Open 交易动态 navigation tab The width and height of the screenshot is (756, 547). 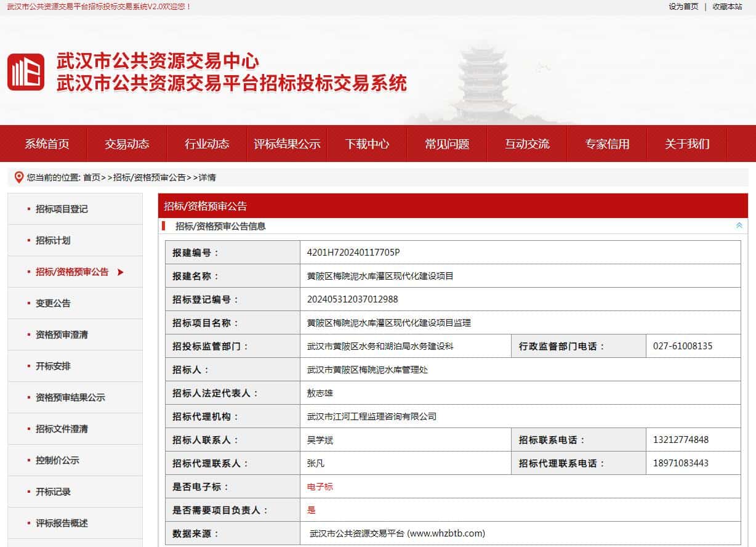tap(127, 144)
